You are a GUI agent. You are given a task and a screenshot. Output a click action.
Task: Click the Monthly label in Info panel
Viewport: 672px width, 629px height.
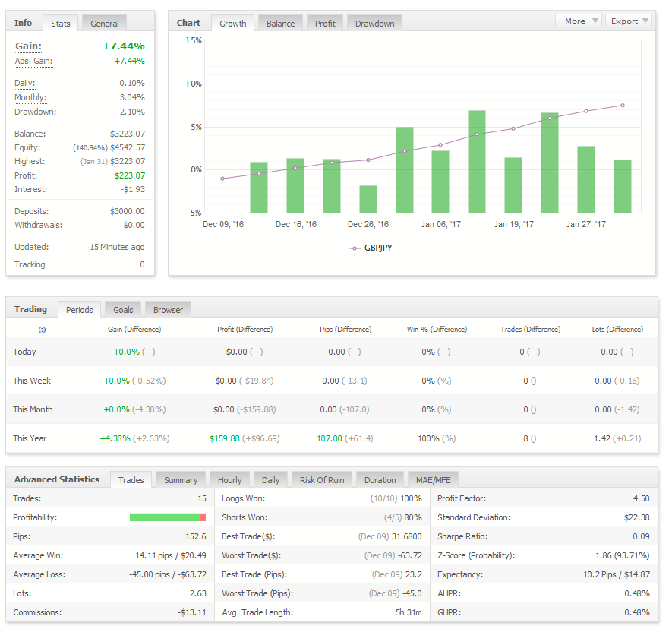coord(30,97)
